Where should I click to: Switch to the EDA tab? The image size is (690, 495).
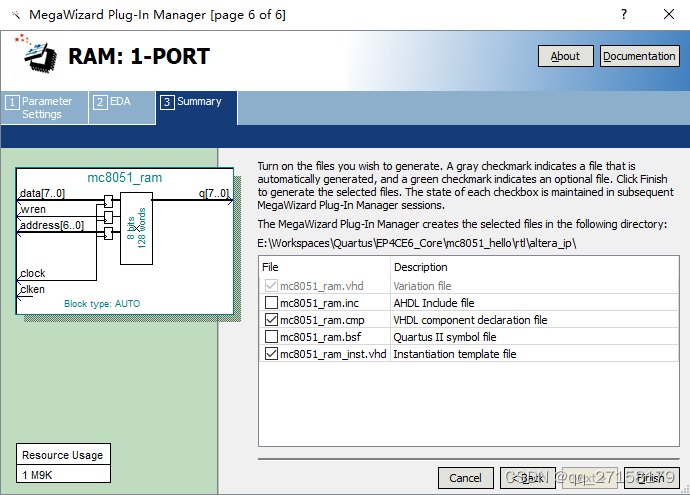122,108
